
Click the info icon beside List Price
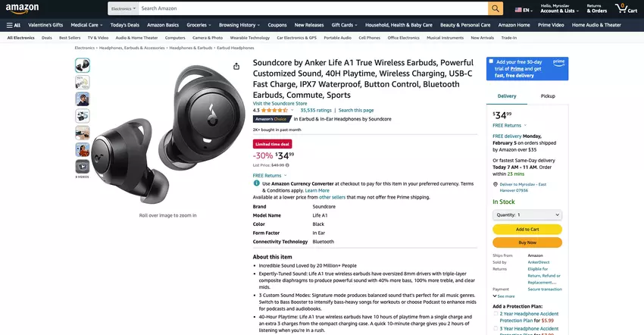(x=287, y=165)
